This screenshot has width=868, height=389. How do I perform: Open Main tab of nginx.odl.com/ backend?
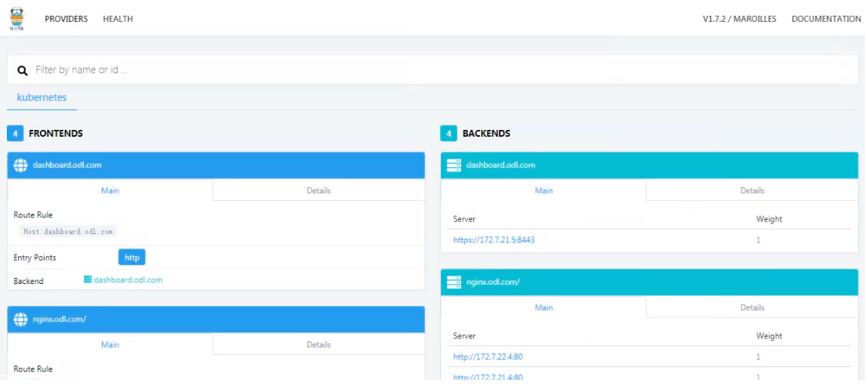click(544, 307)
